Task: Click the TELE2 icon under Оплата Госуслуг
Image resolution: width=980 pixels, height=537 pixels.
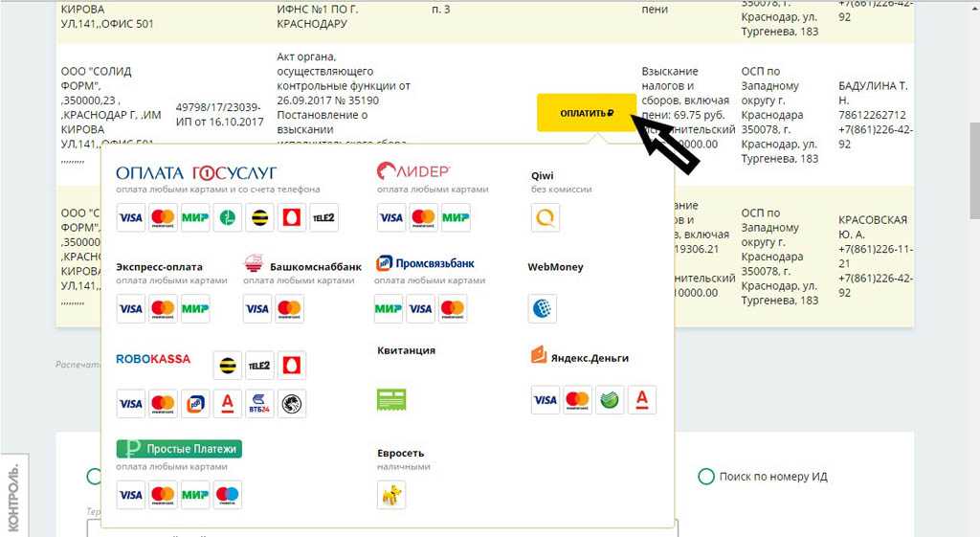Action: pyautogui.click(x=323, y=218)
